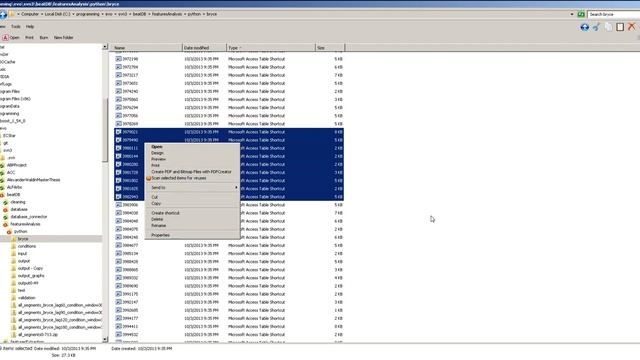The width and height of the screenshot is (640, 360).
Task: Navigate to Local Disk (C:) breadcrumb
Action: 57,14
